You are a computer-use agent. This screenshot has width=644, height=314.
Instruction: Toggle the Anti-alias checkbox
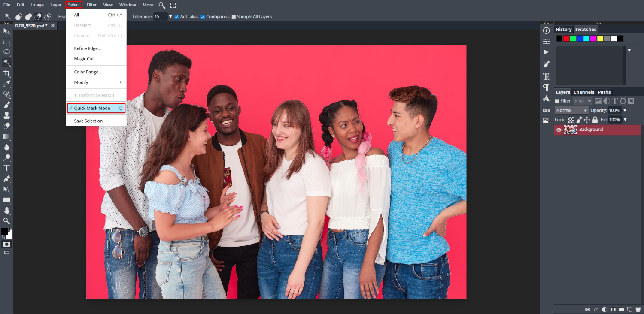[x=176, y=17]
